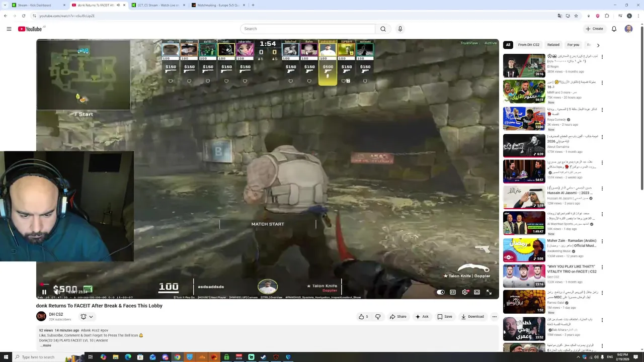The height and width of the screenshot is (362, 644).
Task: Click the video progress bar
Action: pos(267,285)
